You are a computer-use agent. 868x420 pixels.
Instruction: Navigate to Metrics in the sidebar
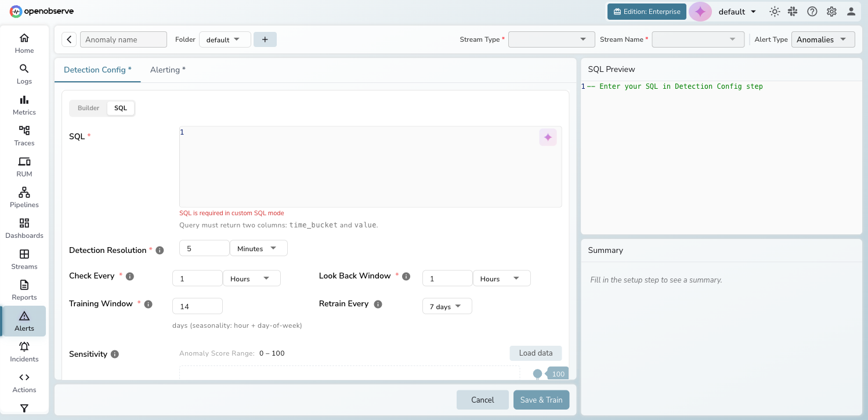click(24, 104)
